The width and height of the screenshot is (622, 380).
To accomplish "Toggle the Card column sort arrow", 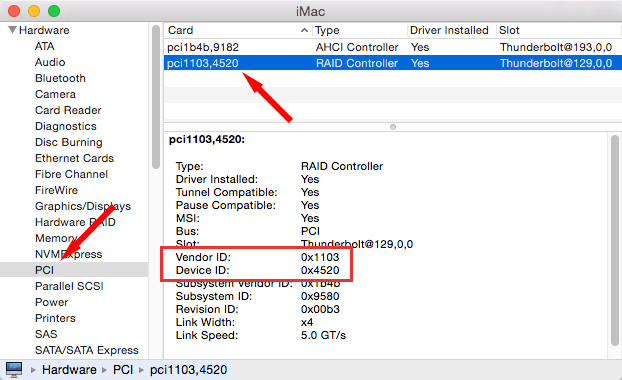I will click(304, 30).
